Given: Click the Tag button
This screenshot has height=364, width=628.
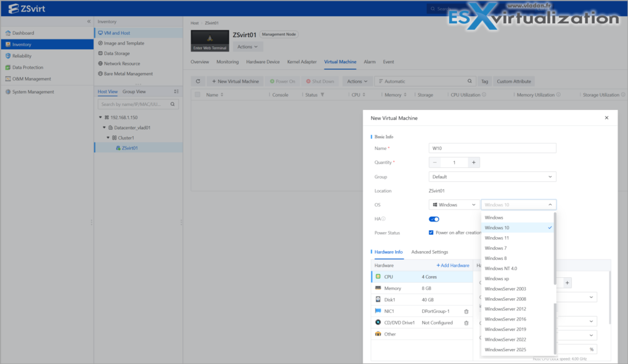Looking at the screenshot, I should tap(484, 81).
